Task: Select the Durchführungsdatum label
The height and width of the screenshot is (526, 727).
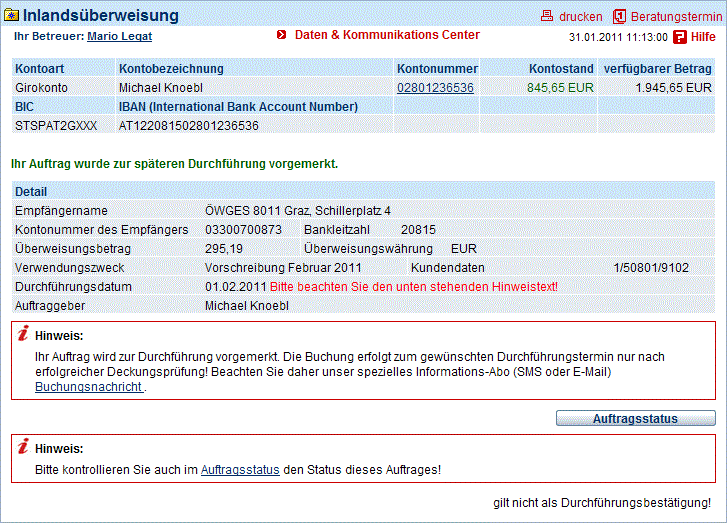Action: pyautogui.click(x=73, y=287)
